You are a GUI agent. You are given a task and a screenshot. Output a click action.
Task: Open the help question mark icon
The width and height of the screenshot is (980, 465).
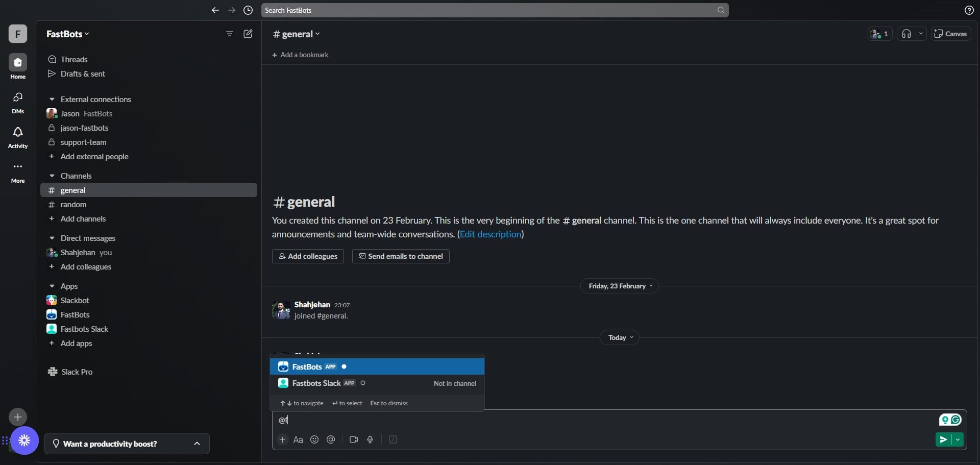(969, 10)
